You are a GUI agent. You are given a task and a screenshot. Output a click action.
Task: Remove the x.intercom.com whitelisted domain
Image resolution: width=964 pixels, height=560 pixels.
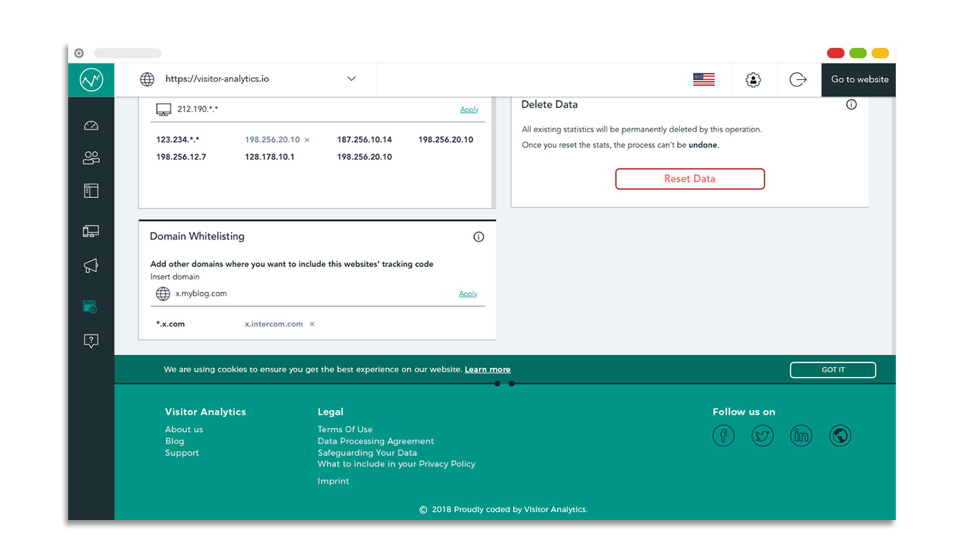(312, 324)
